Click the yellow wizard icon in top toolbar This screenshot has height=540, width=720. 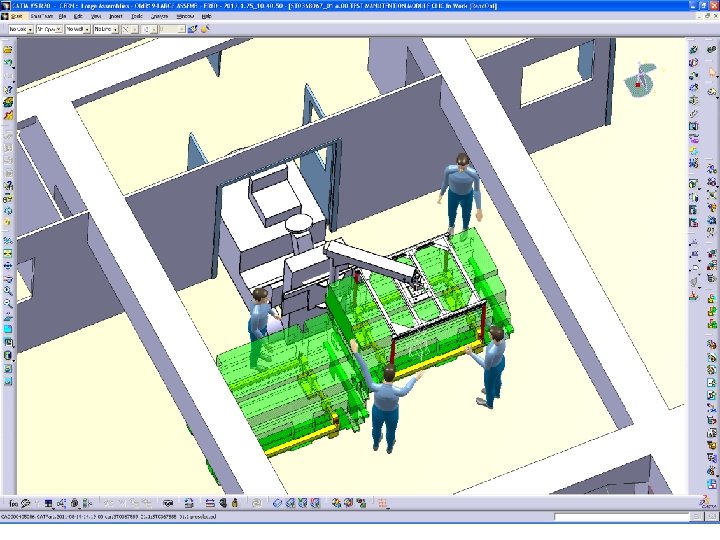[x=205, y=29]
